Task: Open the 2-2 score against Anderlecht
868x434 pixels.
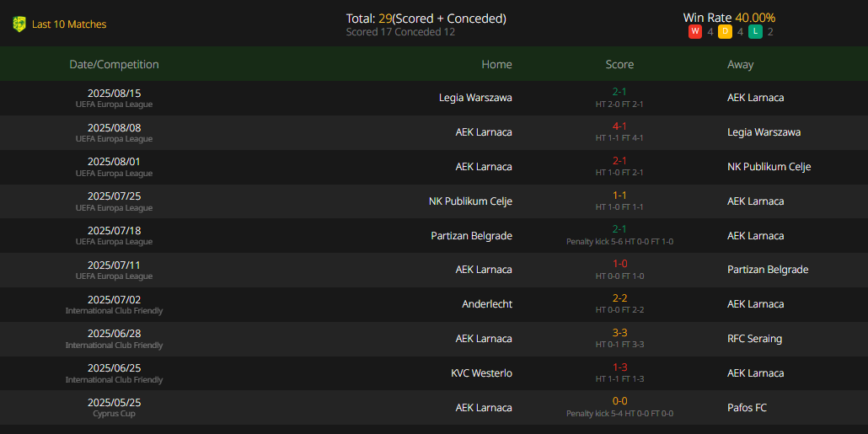Action: point(619,298)
